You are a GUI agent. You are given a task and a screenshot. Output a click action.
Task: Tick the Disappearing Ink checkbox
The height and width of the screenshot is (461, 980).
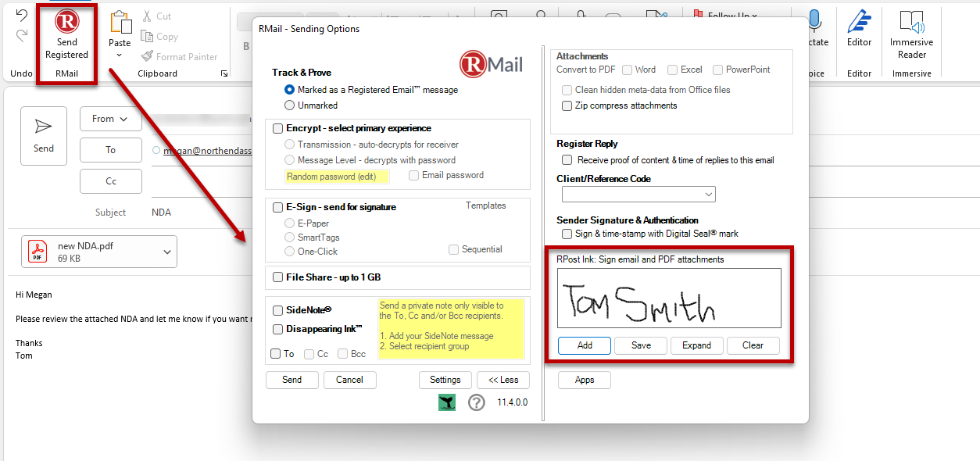(277, 329)
